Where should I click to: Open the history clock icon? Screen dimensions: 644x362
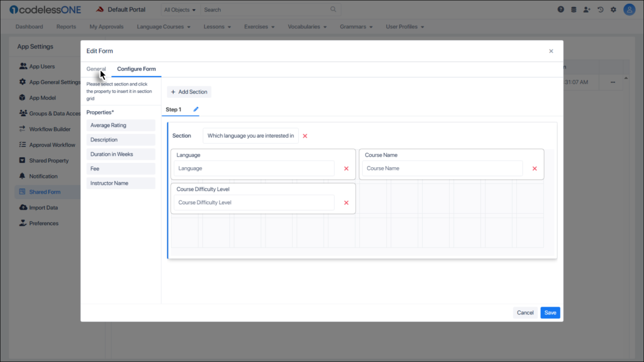tap(601, 9)
